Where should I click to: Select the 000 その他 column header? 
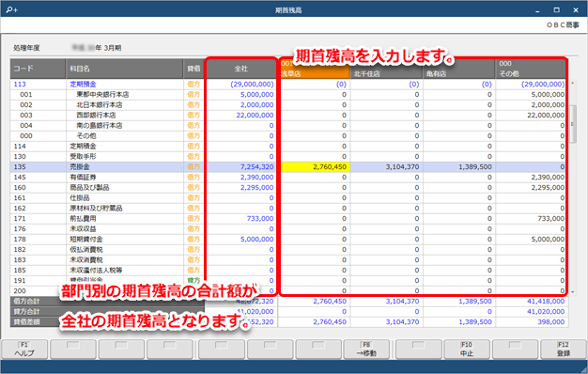click(531, 69)
